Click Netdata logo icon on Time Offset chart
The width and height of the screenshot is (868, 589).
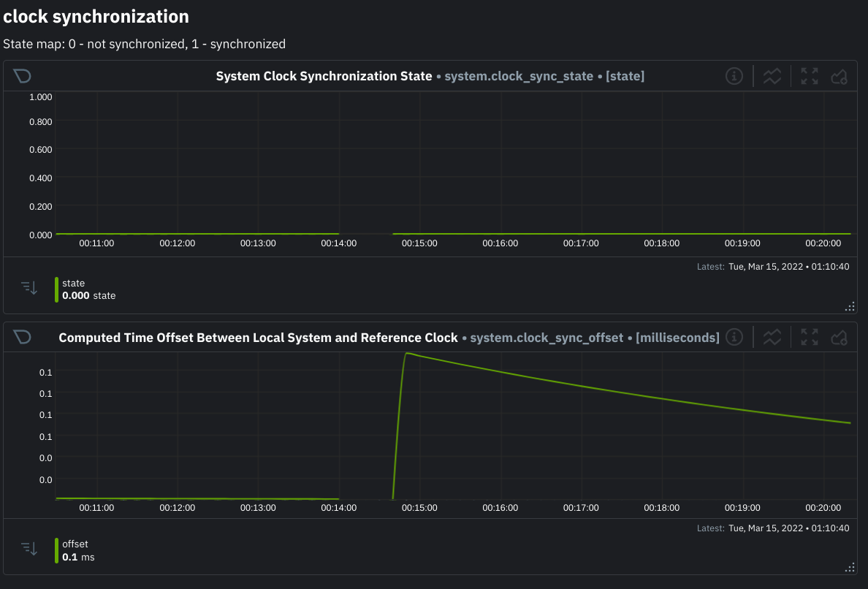pos(22,337)
